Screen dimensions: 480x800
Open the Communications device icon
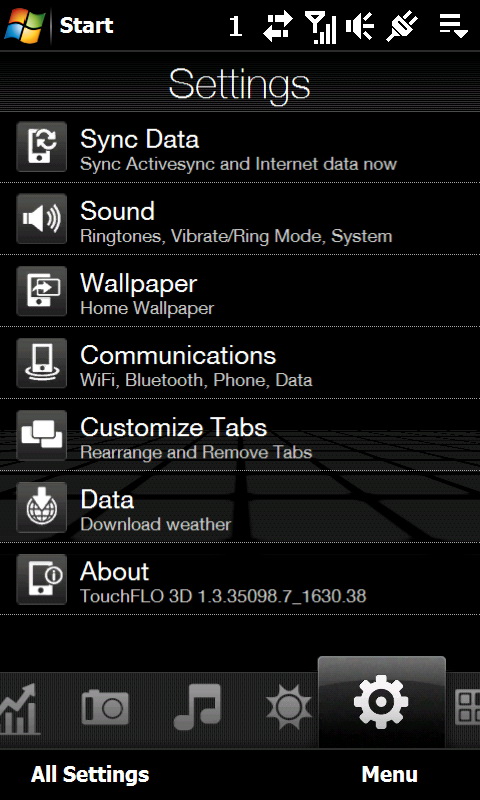41,363
